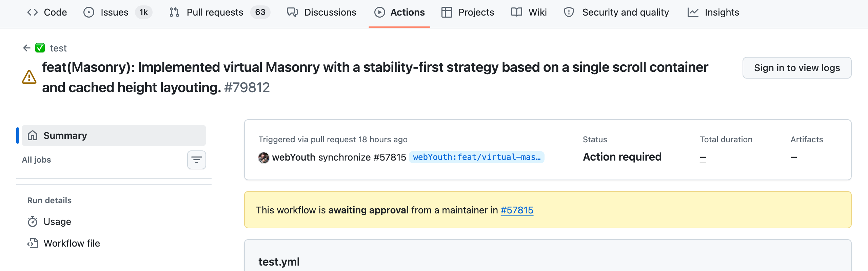Image resolution: width=868 pixels, height=271 pixels.
Task: Click the Projects table icon
Action: (x=447, y=13)
